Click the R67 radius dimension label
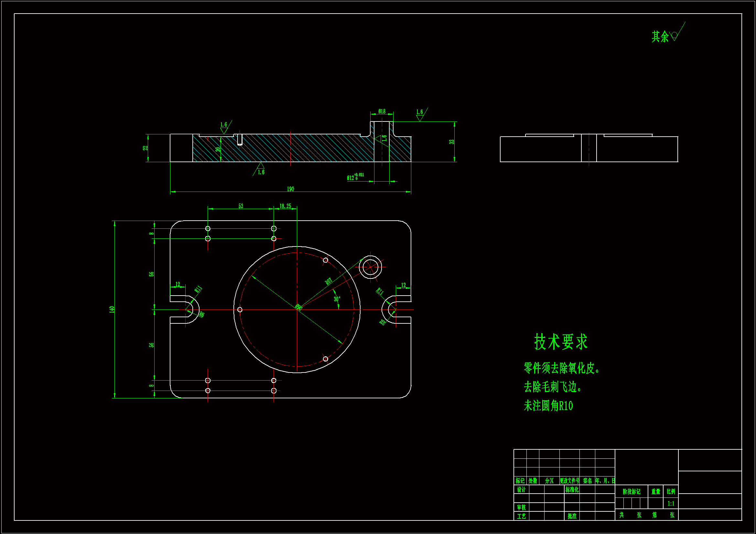 click(x=328, y=281)
